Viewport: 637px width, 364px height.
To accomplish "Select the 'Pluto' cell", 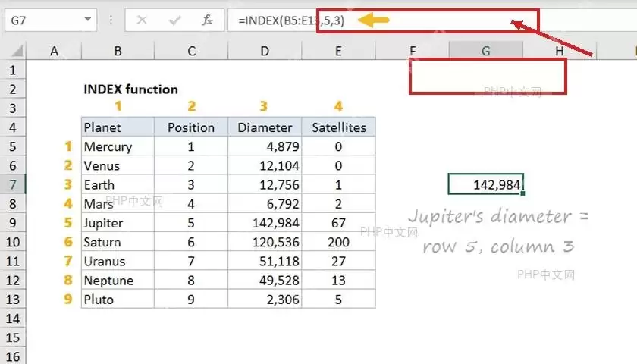I will tap(118, 300).
